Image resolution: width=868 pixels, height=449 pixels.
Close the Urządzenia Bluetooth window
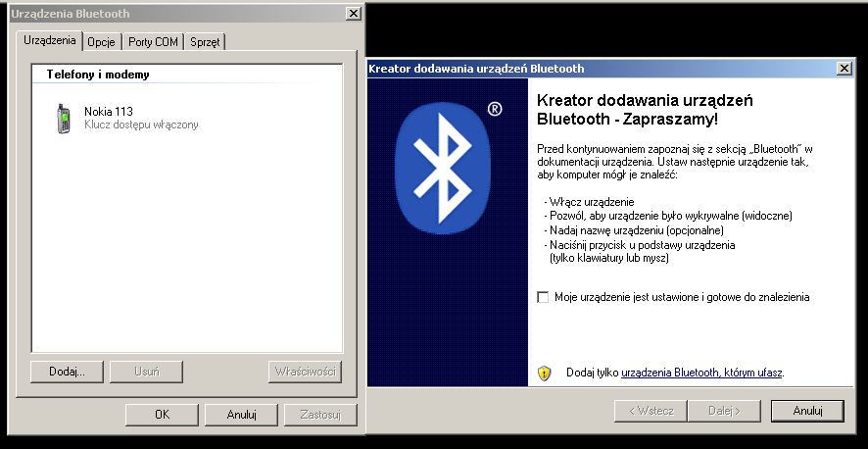click(354, 14)
